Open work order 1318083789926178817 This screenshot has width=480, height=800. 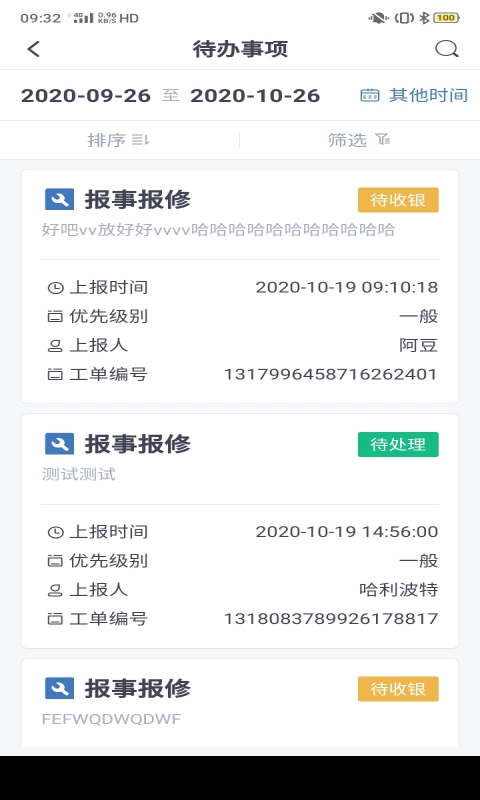[240, 531]
